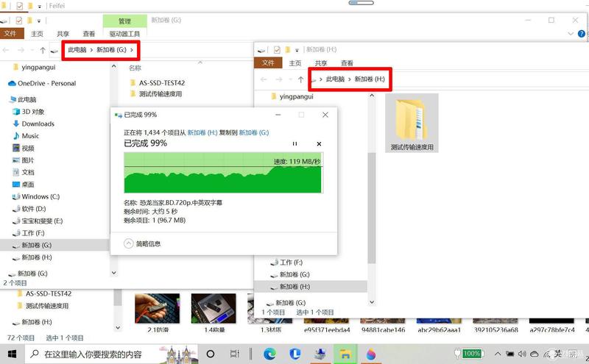Open 共享 tab in G: window
Screen dimensions: 589x364
coord(63,34)
